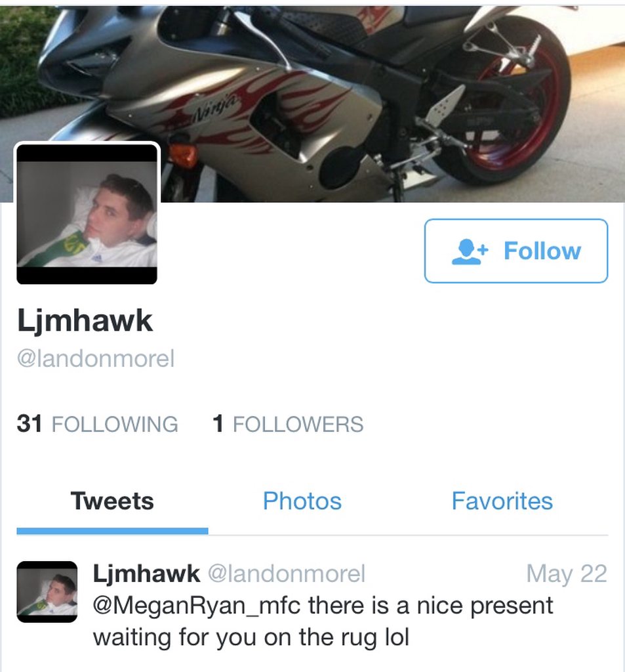The image size is (625, 672).
Task: Switch to the Favorites tab
Action: tap(502, 501)
